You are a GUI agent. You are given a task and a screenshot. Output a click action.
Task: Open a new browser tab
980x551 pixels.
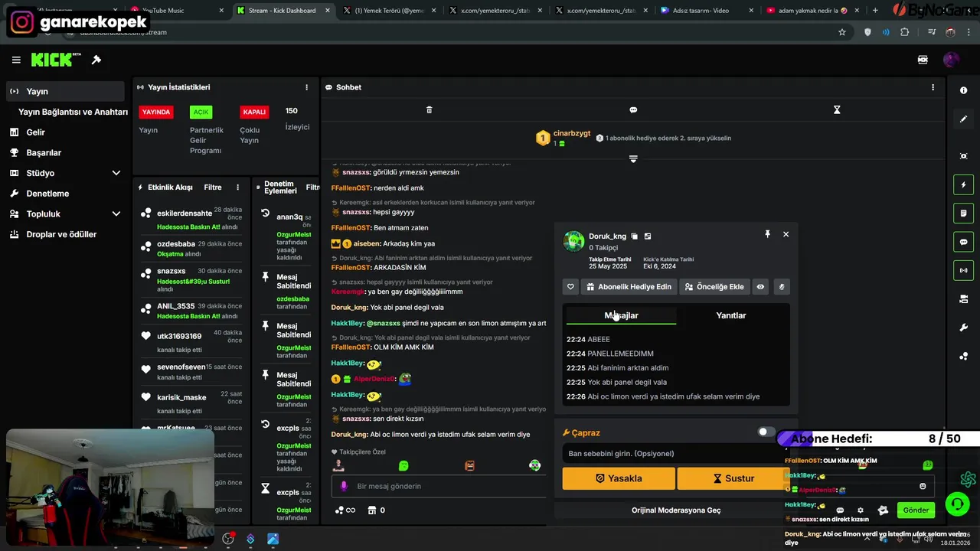click(875, 11)
